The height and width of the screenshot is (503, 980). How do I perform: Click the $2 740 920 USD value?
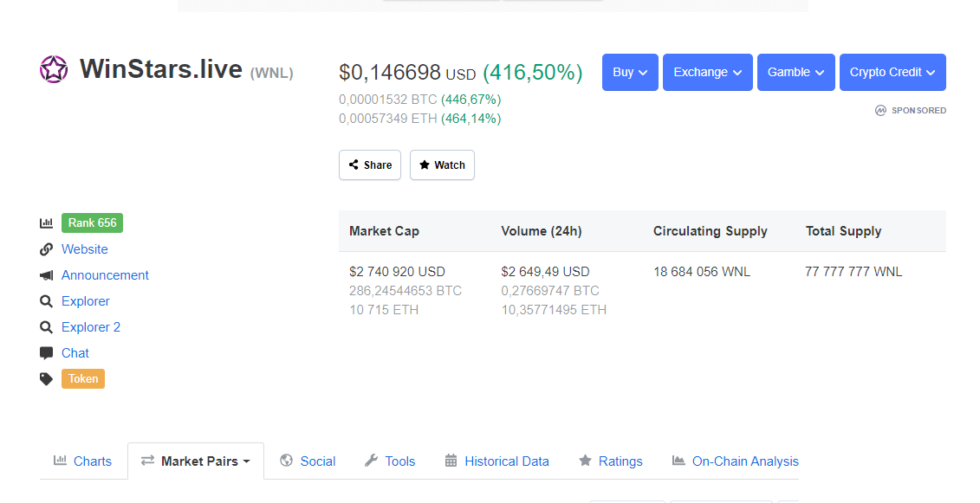pos(397,272)
